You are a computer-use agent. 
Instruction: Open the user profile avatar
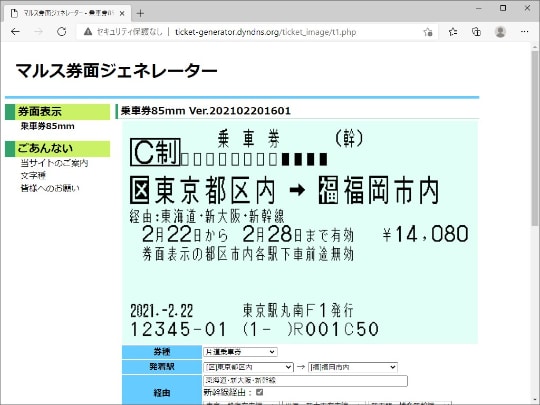500,32
